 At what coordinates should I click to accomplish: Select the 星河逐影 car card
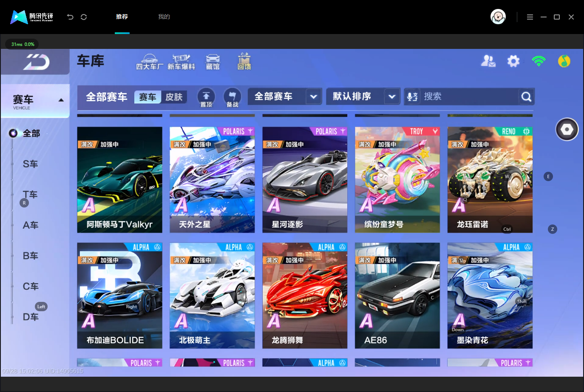pyautogui.click(x=305, y=180)
